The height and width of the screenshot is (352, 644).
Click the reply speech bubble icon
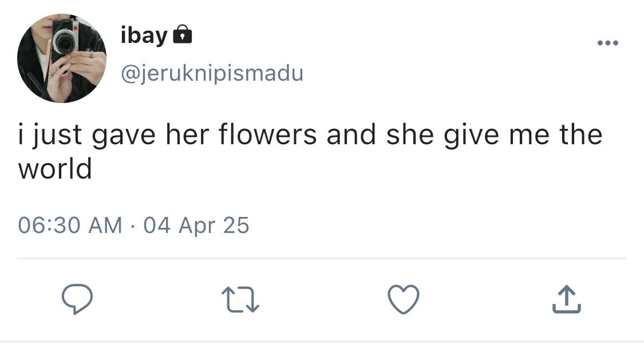click(x=77, y=299)
